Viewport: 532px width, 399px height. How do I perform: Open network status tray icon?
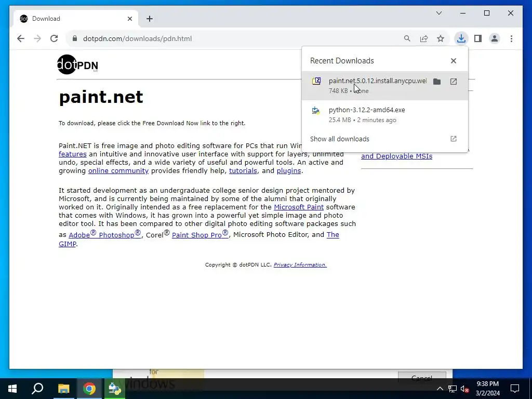[453, 389]
